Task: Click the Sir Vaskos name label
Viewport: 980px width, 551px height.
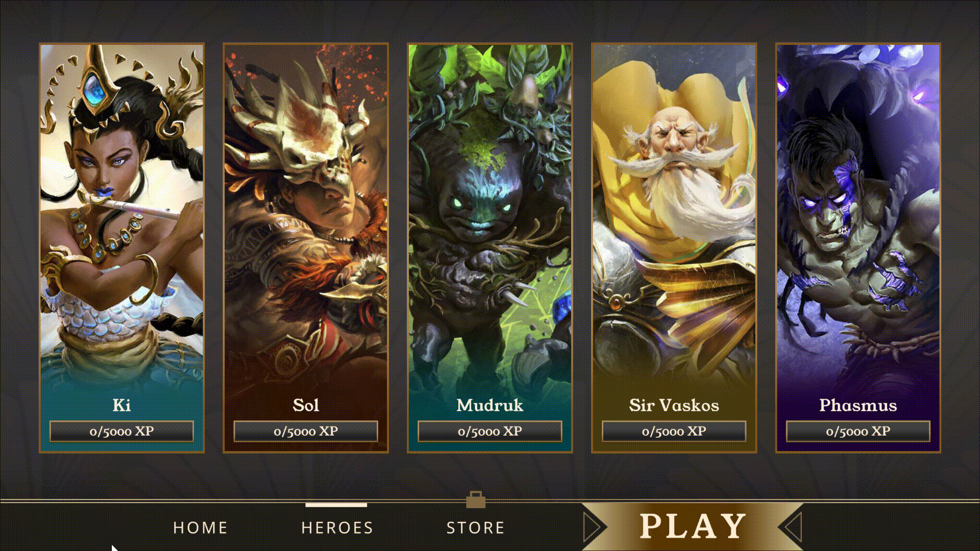Action: pyautogui.click(x=674, y=405)
